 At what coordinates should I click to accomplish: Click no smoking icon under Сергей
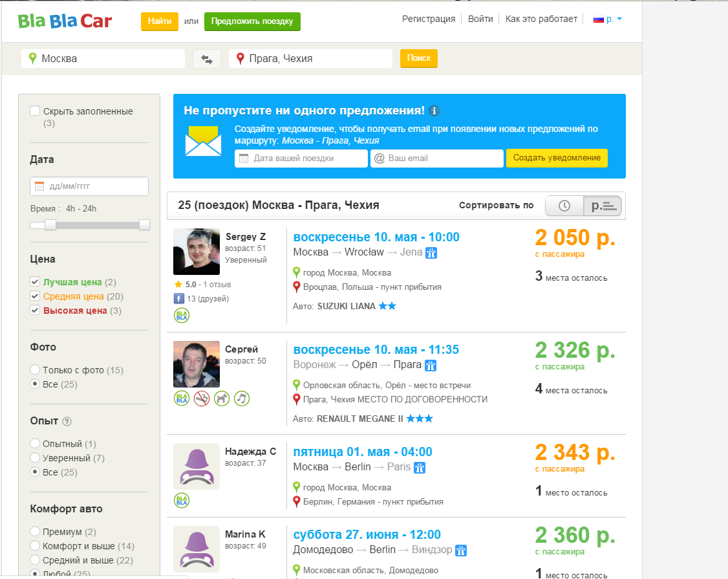[x=202, y=399]
